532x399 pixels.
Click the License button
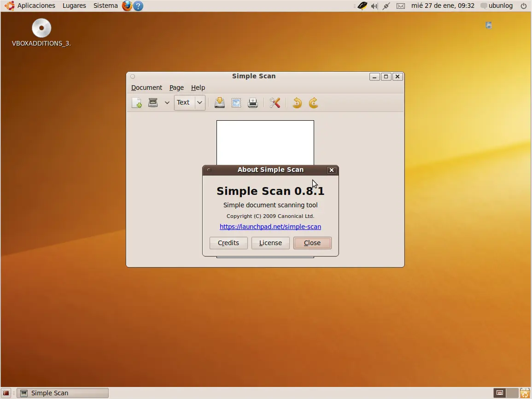click(270, 243)
